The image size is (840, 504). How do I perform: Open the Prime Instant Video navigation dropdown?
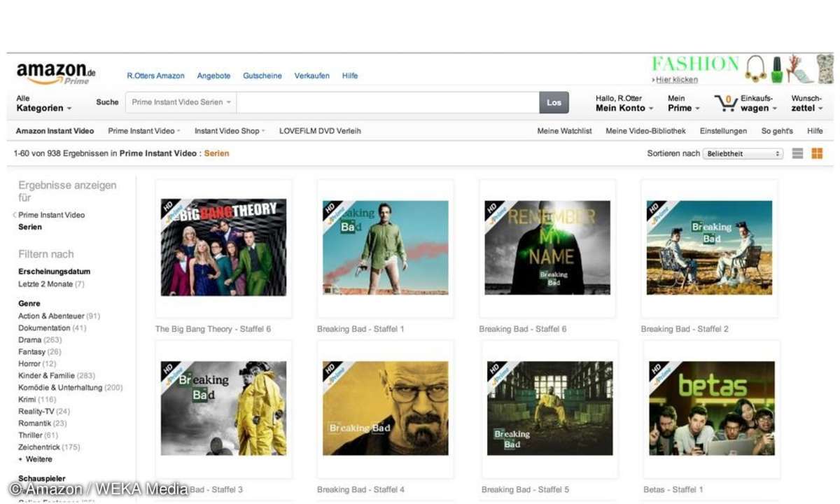point(144,131)
